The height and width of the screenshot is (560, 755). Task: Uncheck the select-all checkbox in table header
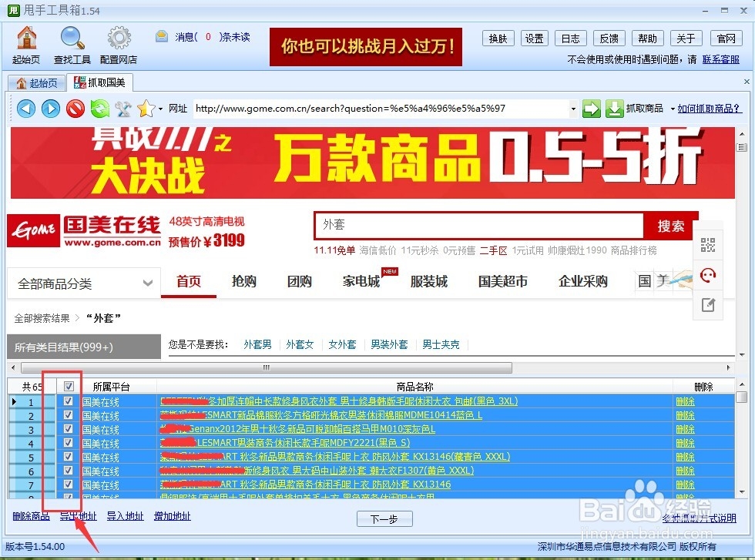(x=67, y=386)
